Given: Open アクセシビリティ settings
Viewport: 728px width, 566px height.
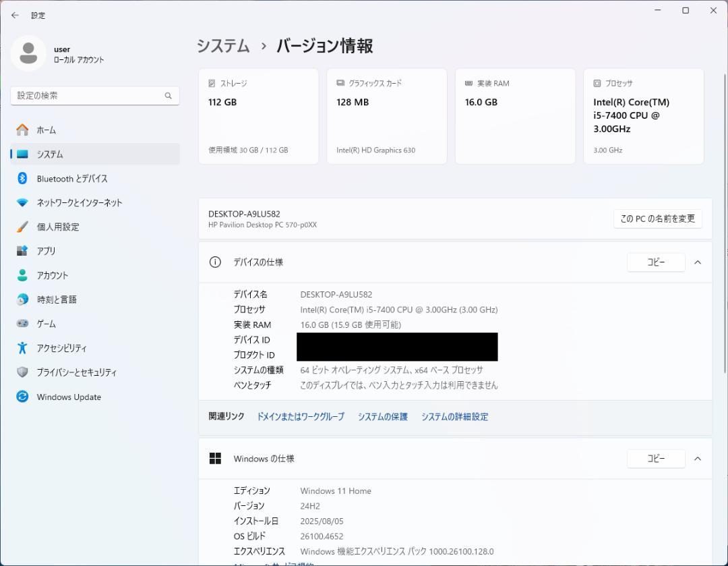Looking at the screenshot, I should pyautogui.click(x=95, y=347).
